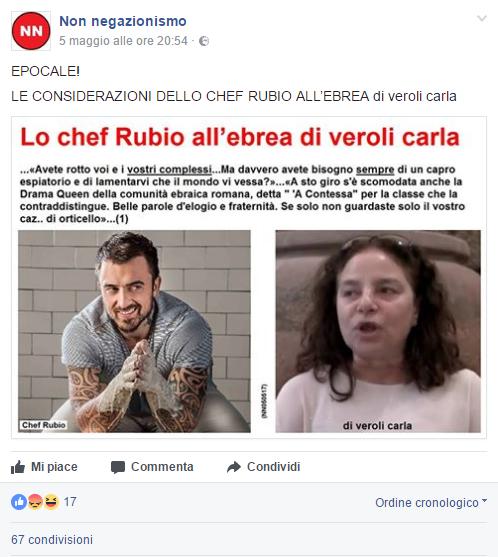Open the Chef Rubio photo thumbnail
Image resolution: width=498 pixels, height=557 pixels.
(x=134, y=331)
